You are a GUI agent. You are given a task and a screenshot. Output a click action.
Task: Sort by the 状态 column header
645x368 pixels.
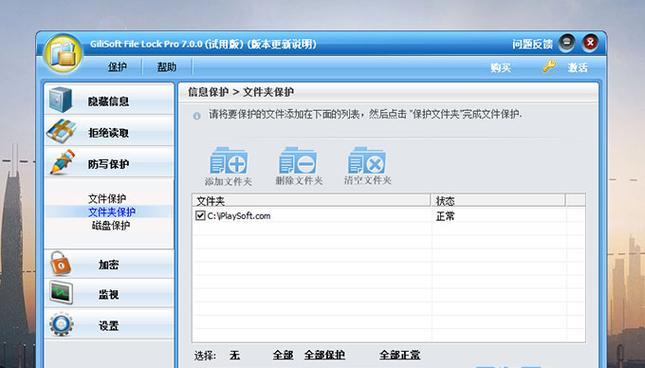498,201
